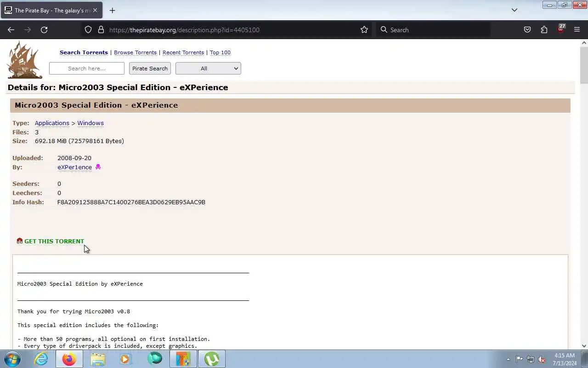588x368 pixels.
Task: Open the Pocket save icon
Action: 527,30
